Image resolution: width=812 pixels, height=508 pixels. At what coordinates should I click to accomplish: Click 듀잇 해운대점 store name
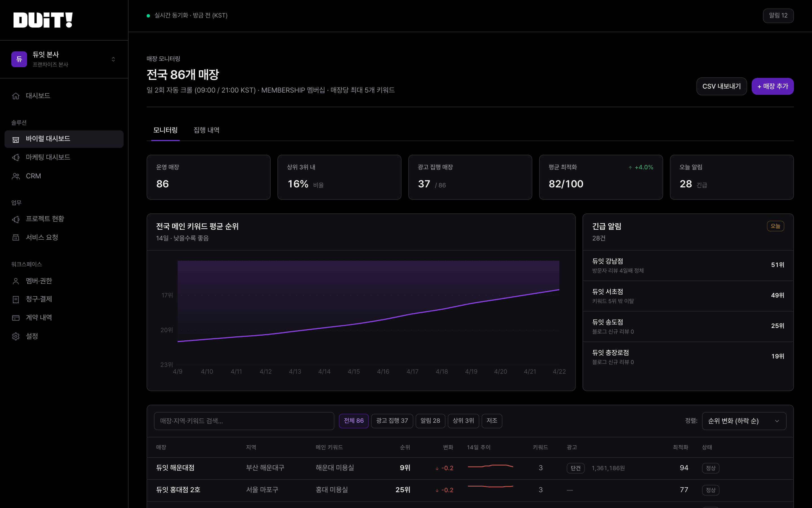(175, 468)
